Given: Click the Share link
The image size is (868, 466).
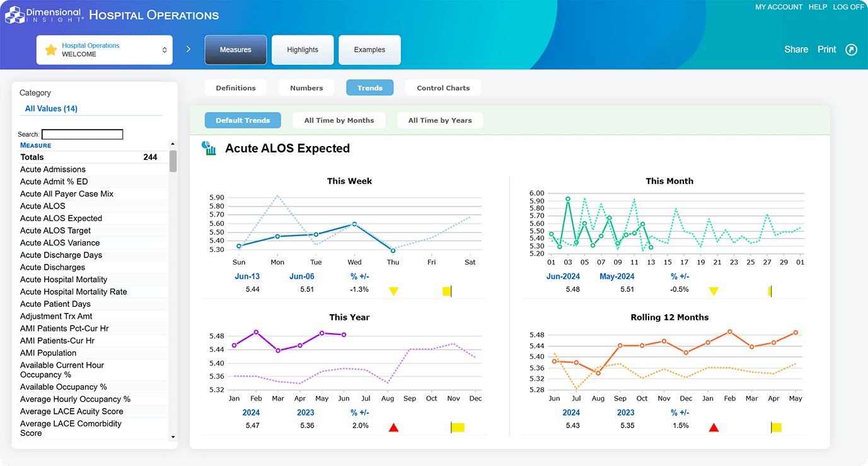Looking at the screenshot, I should pyautogui.click(x=796, y=50).
